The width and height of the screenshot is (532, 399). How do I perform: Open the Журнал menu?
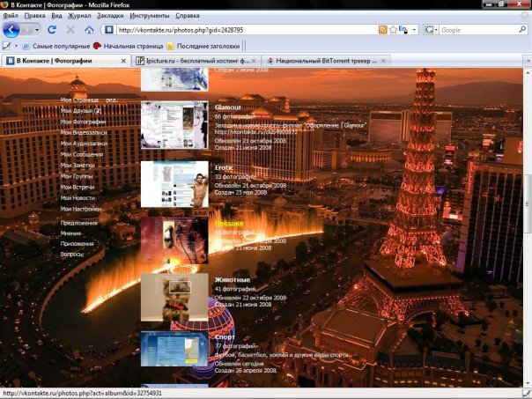[79, 16]
